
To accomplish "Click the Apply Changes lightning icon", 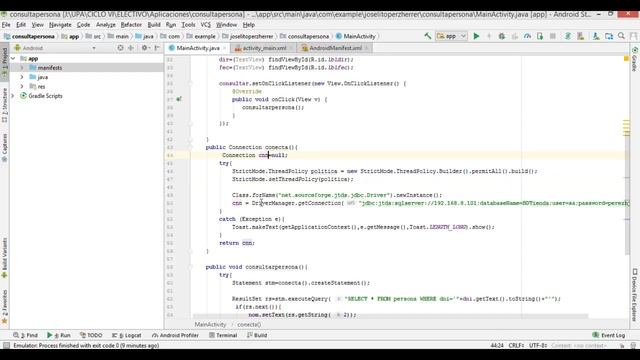I will click(x=489, y=36).
